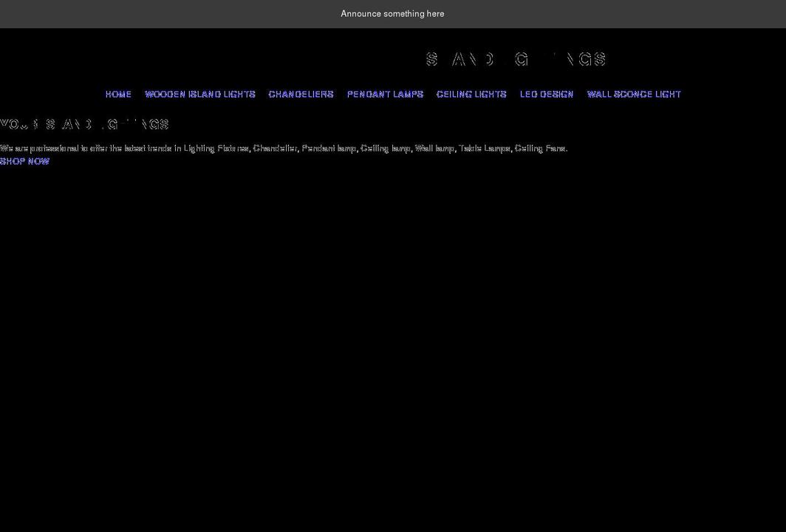The width and height of the screenshot is (786, 532).
Task: Open the LED DESIGN section
Action: tap(547, 94)
